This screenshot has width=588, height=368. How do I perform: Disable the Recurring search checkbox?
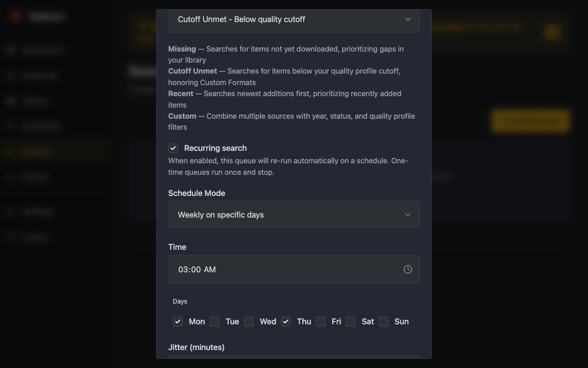[173, 148]
